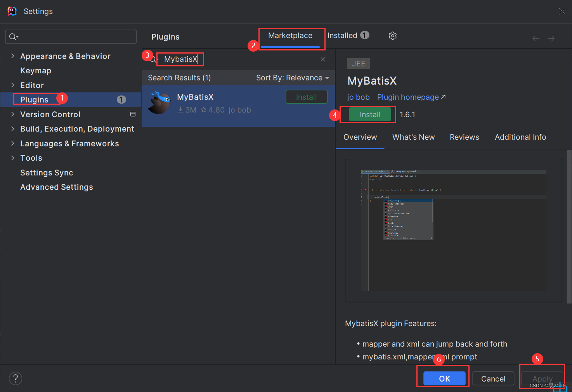Select Settings Sync in the tree

coord(47,173)
